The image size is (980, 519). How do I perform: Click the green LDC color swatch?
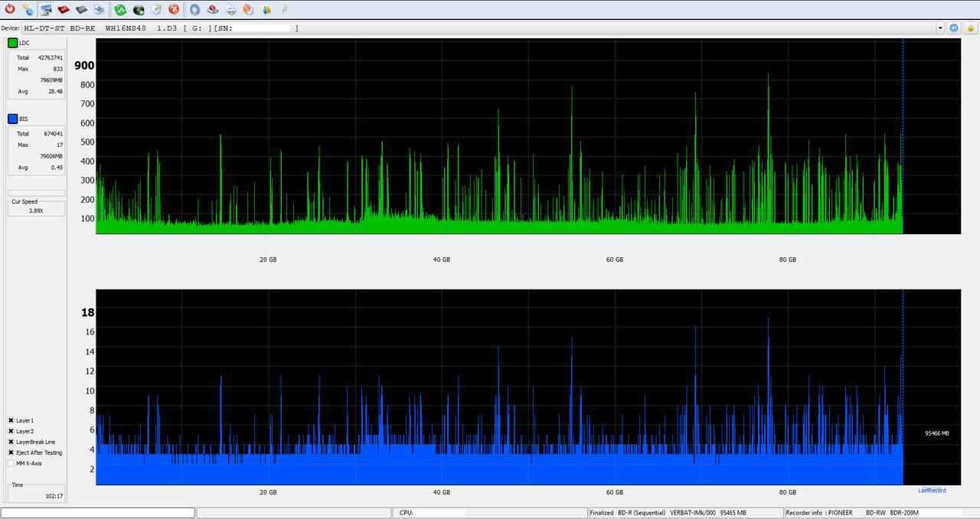[x=13, y=43]
